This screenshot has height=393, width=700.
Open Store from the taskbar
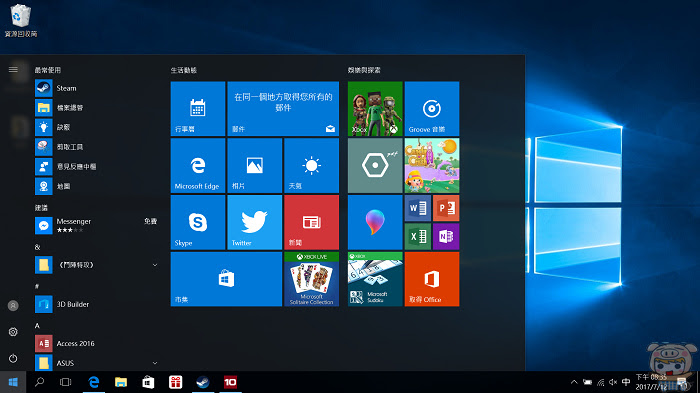(x=148, y=382)
